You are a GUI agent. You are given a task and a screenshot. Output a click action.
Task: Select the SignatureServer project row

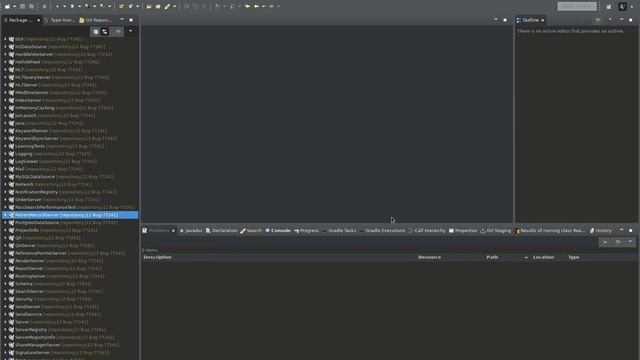70,353
